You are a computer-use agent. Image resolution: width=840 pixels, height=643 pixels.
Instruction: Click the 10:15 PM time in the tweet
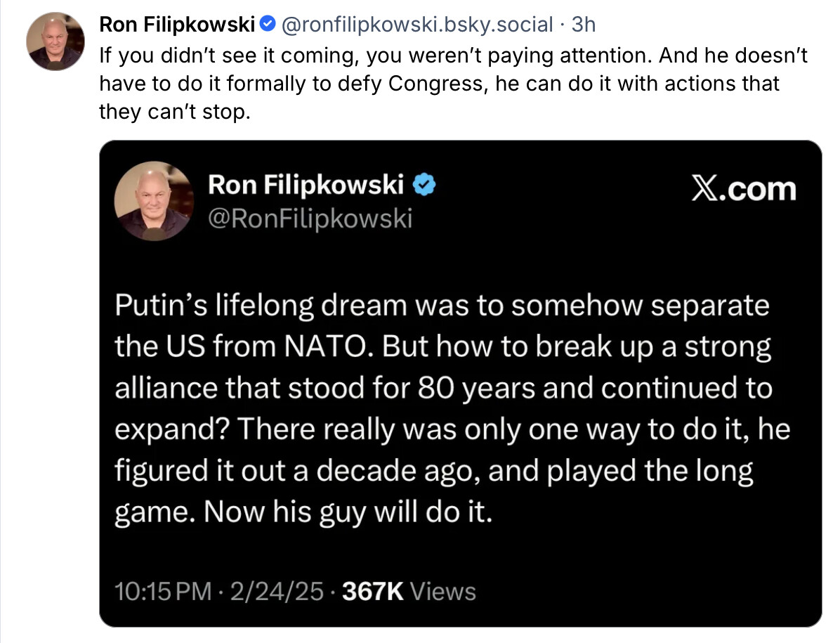click(x=162, y=592)
